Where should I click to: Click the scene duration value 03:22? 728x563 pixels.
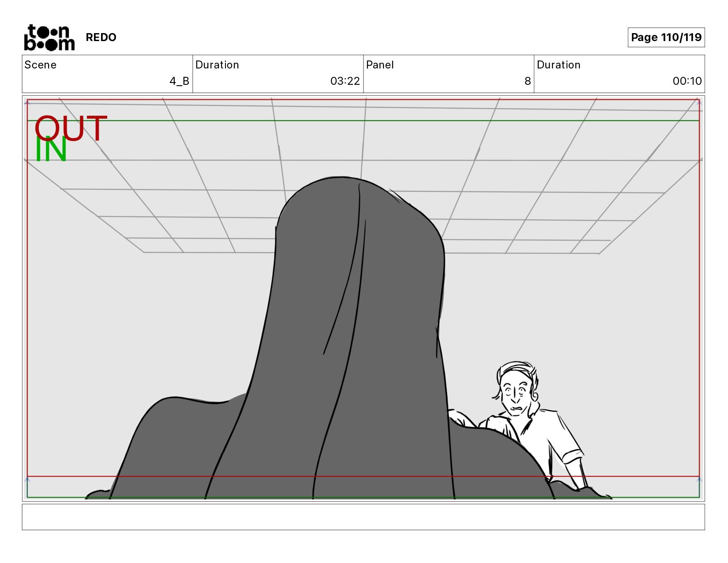345,81
